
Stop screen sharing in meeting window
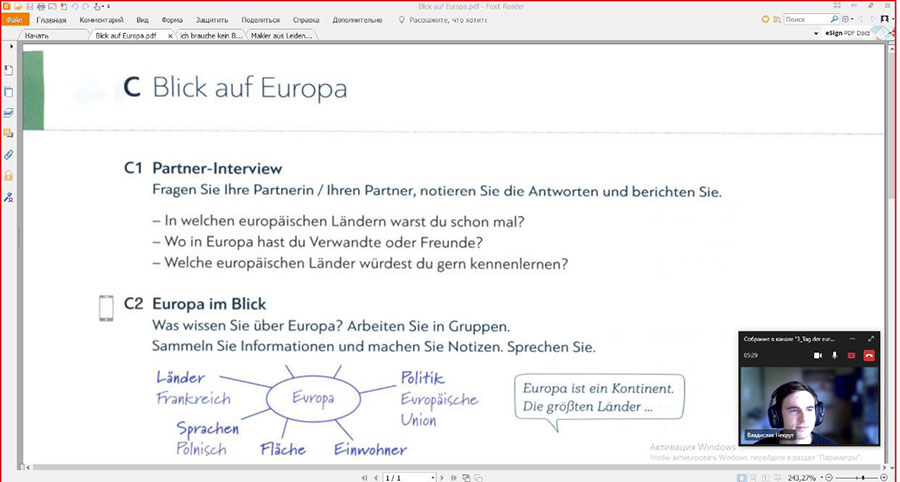click(x=851, y=356)
